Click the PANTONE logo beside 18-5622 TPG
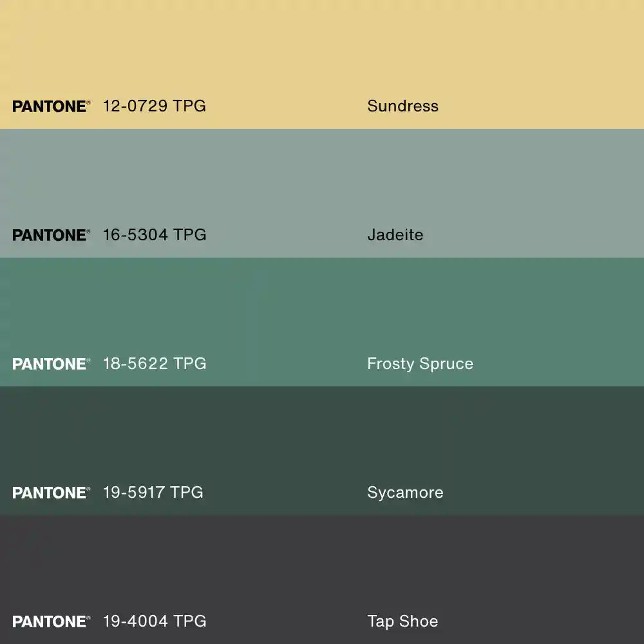 click(51, 364)
